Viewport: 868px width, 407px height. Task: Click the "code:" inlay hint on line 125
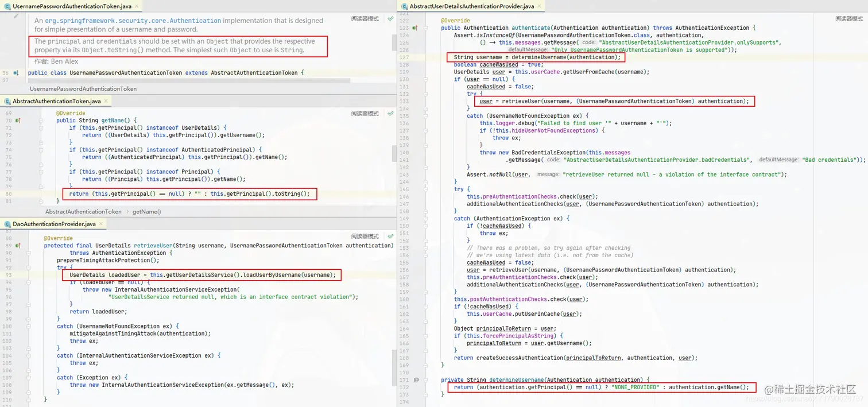589,43
